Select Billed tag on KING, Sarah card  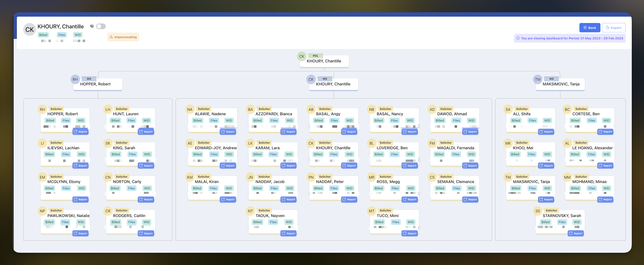(x=115, y=154)
